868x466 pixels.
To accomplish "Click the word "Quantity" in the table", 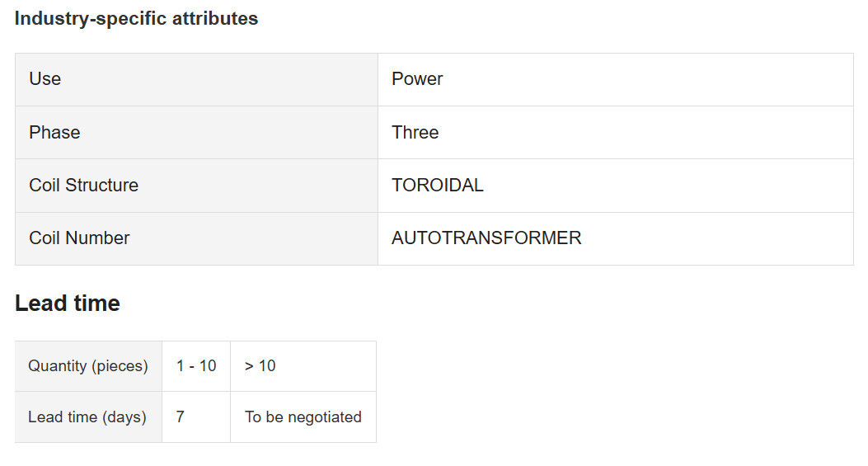I will 59,366.
